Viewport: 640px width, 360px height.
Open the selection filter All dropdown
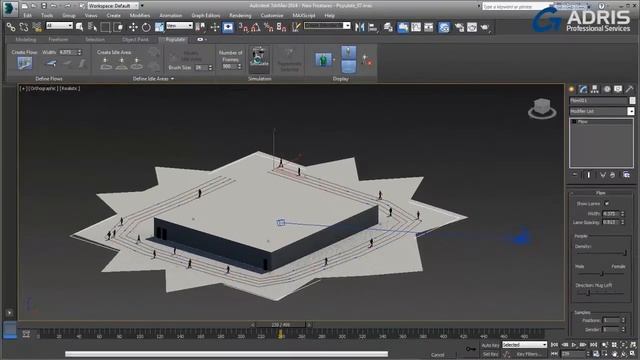pyautogui.click(x=59, y=26)
